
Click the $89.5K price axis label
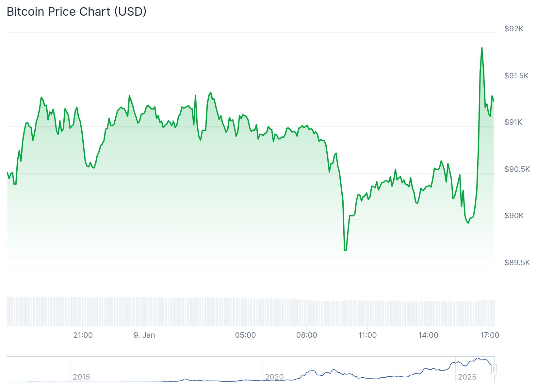[x=517, y=263]
